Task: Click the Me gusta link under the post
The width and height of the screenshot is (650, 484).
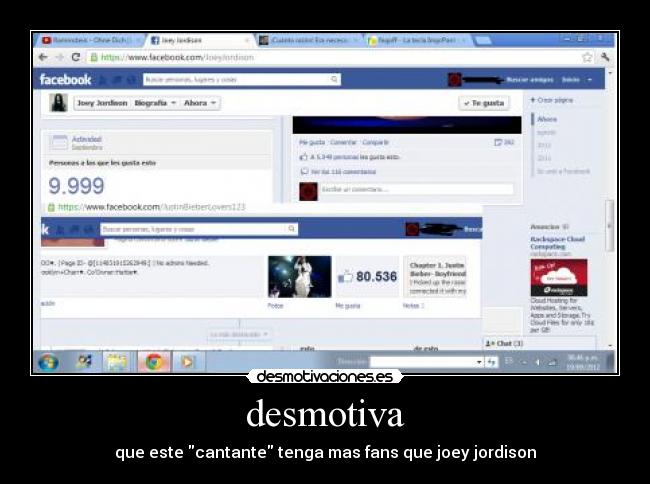Action: click(312, 142)
